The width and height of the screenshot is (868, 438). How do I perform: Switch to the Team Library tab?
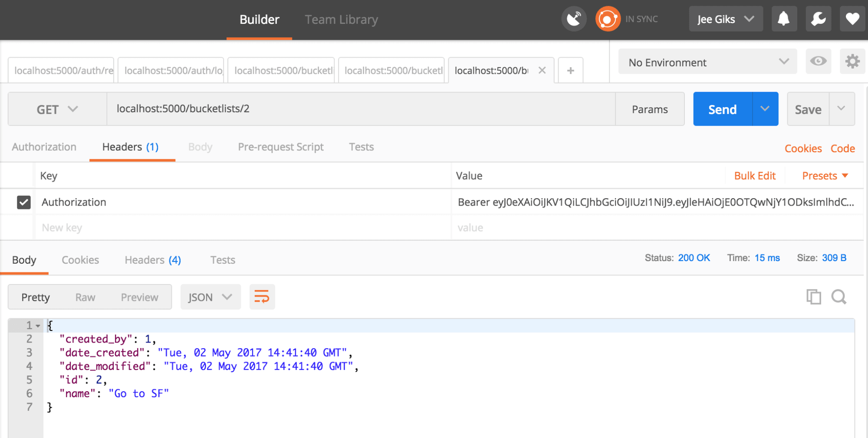pyautogui.click(x=342, y=20)
